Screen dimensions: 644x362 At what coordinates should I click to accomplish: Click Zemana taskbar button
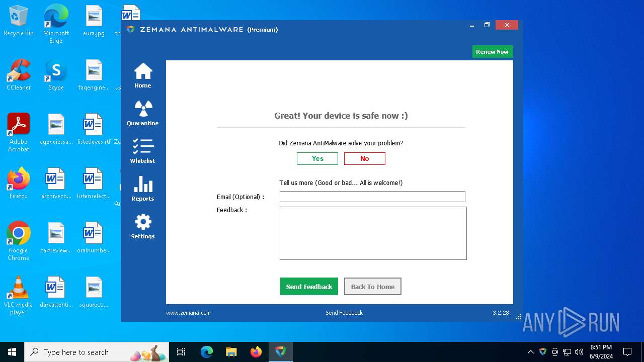(x=280, y=352)
